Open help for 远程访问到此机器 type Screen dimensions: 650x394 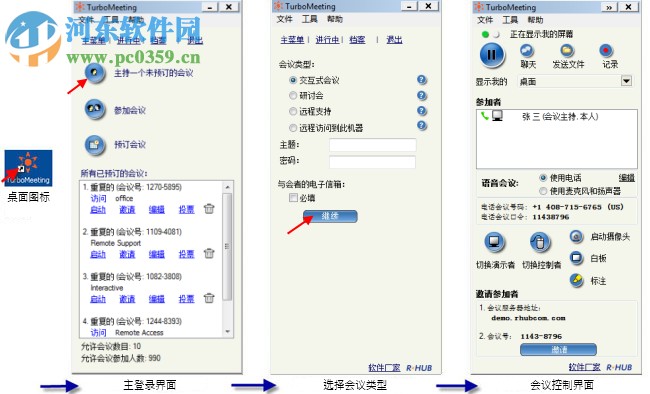(x=422, y=125)
